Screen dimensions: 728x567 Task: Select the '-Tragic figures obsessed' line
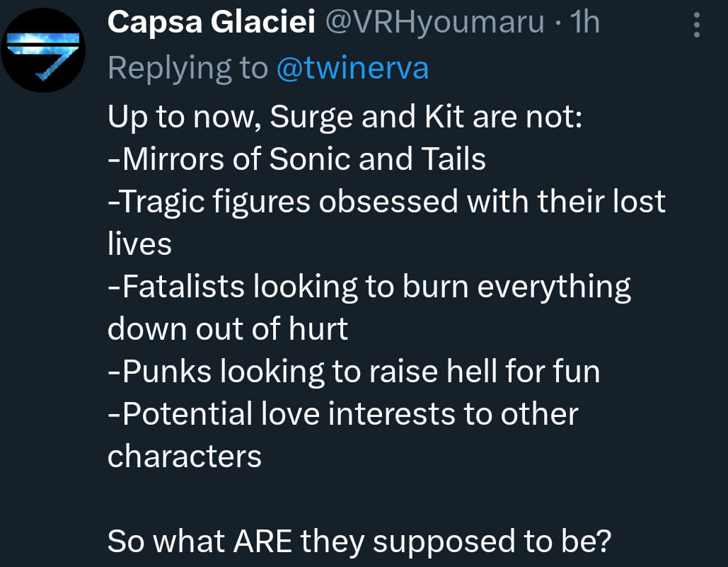point(387,202)
